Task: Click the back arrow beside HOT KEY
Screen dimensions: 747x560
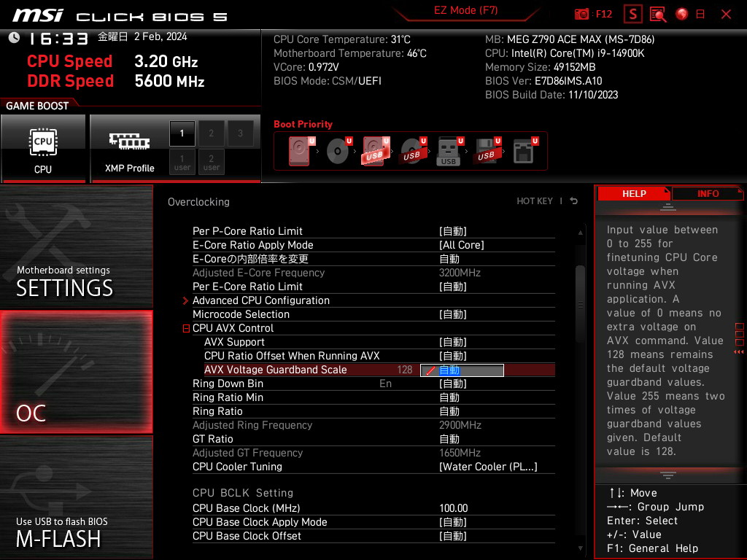Action: pos(574,201)
